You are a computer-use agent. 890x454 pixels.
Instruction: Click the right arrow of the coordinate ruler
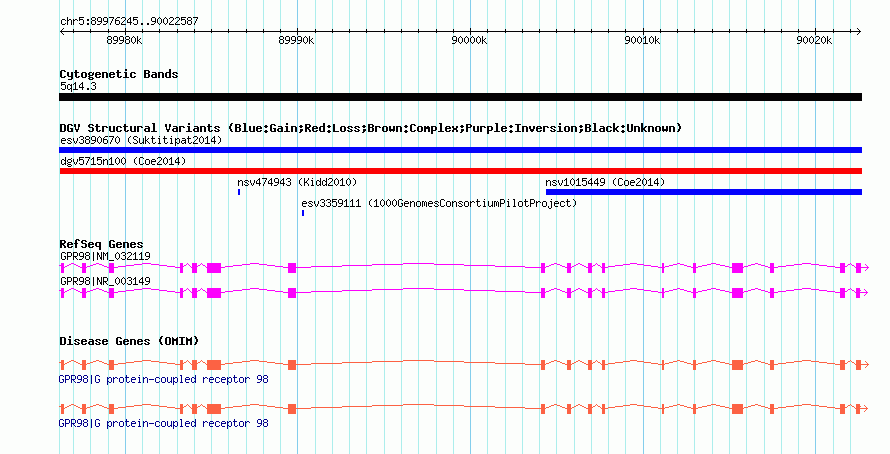click(859, 32)
